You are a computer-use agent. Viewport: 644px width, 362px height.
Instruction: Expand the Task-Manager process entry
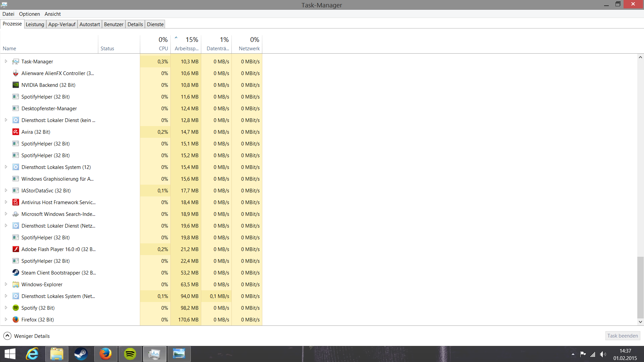click(6, 61)
